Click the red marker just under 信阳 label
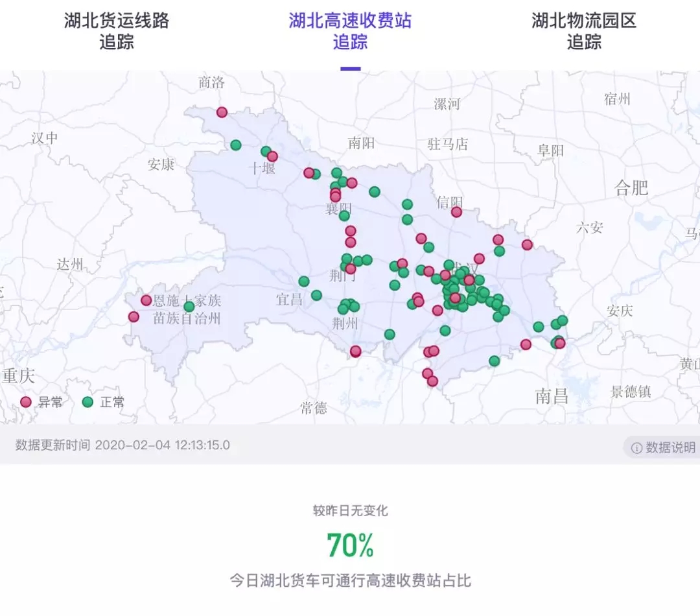 (x=456, y=212)
